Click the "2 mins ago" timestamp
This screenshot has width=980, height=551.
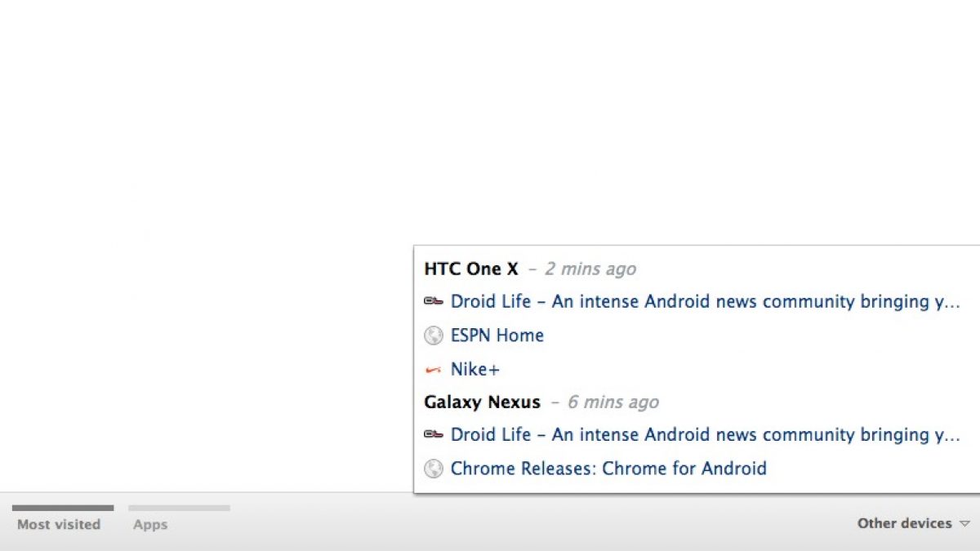590,269
